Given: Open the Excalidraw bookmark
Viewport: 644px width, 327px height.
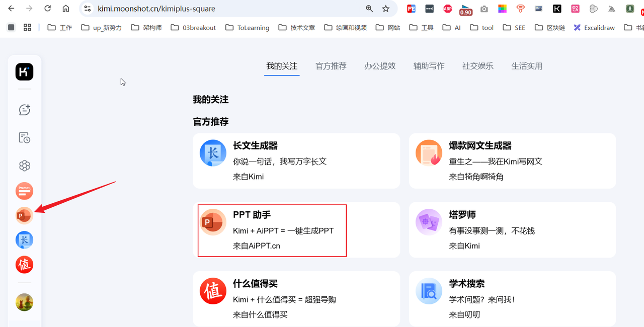Looking at the screenshot, I should [594, 27].
